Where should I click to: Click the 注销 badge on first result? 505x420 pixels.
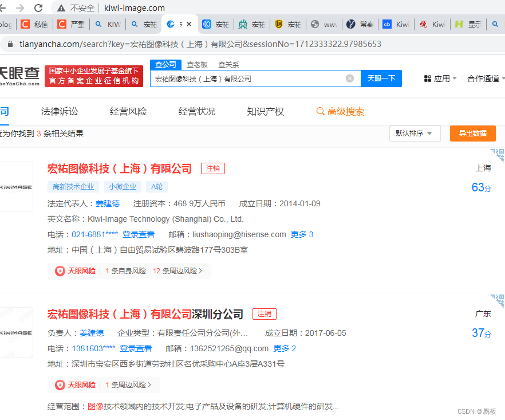click(x=213, y=168)
